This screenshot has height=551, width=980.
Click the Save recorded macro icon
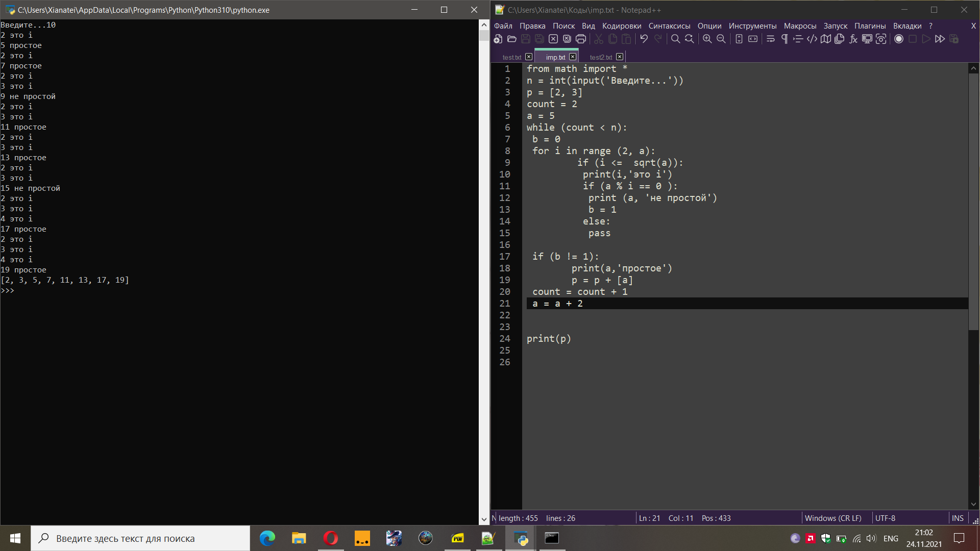click(x=954, y=39)
